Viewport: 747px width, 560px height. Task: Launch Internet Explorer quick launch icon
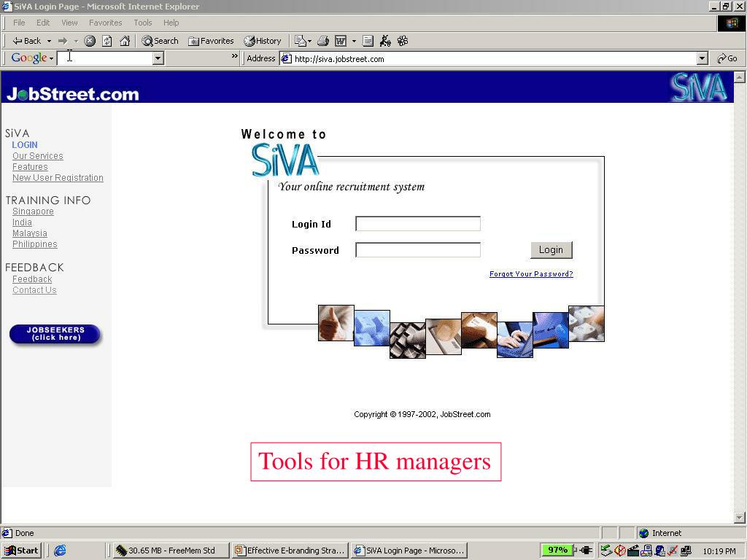pyautogui.click(x=60, y=551)
